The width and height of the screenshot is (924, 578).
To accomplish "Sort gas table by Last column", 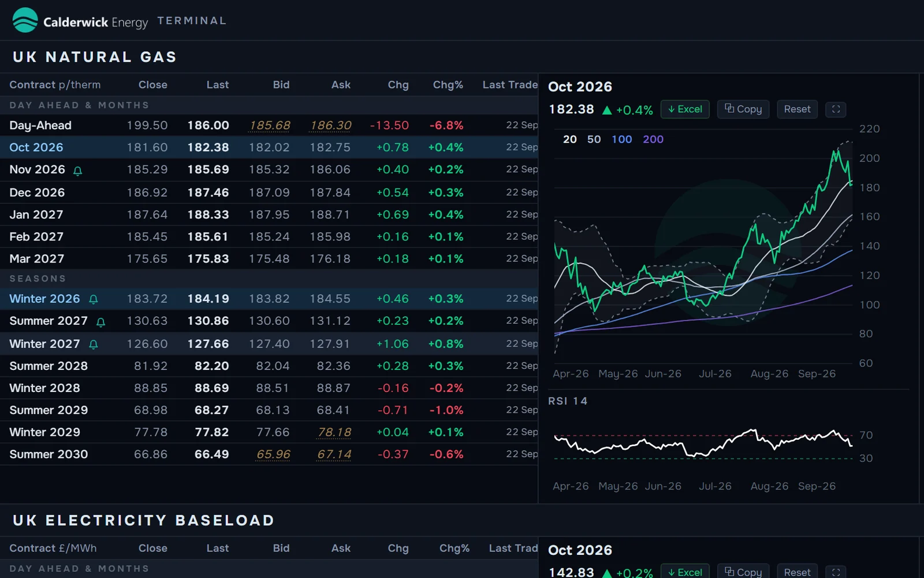I will click(218, 84).
